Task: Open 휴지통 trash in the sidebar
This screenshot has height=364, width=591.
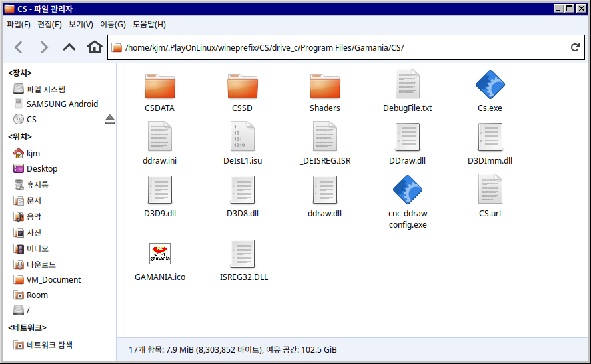Action: coord(31,184)
